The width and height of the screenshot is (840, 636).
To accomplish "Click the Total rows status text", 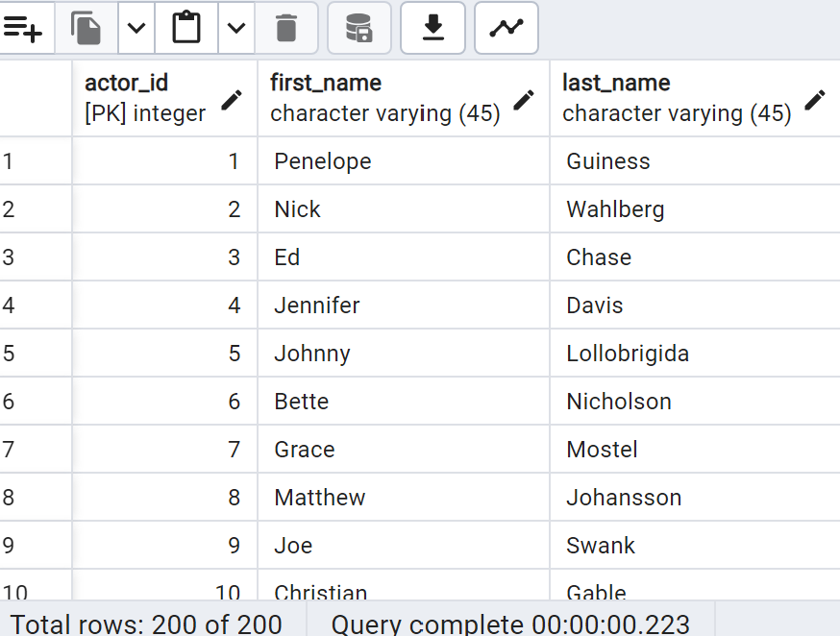I will (146, 624).
